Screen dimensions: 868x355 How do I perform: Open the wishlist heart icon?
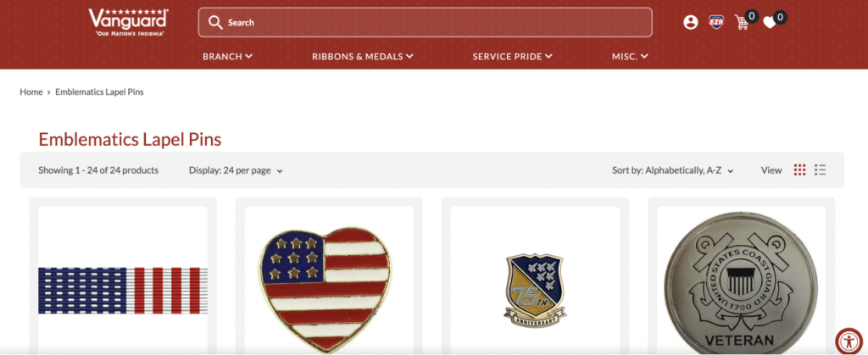(770, 23)
